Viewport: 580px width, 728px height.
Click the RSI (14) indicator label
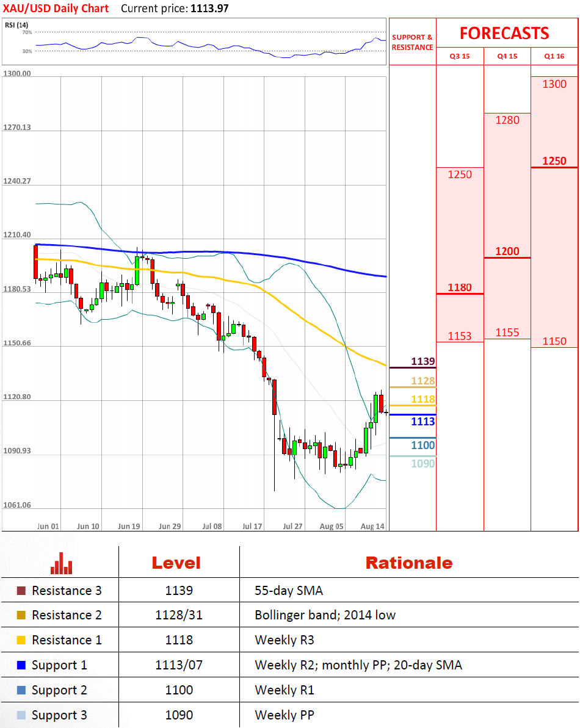(x=16, y=25)
